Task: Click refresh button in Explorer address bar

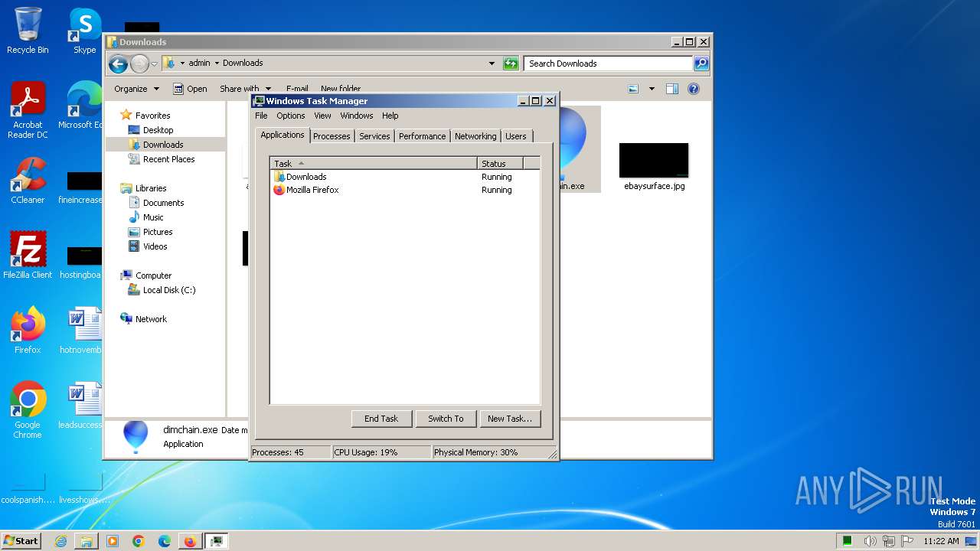Action: pos(511,64)
